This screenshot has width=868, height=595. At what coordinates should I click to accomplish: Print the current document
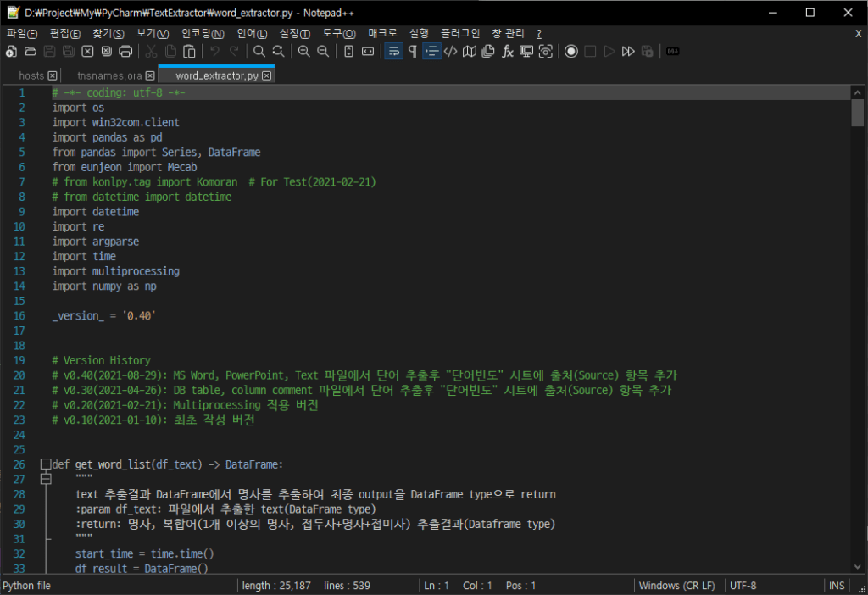point(125,51)
